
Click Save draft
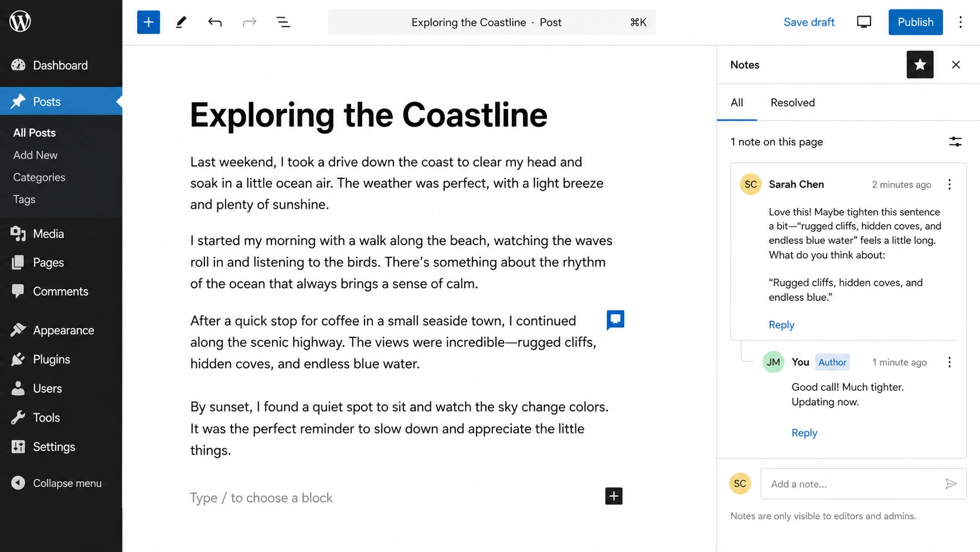pos(809,22)
